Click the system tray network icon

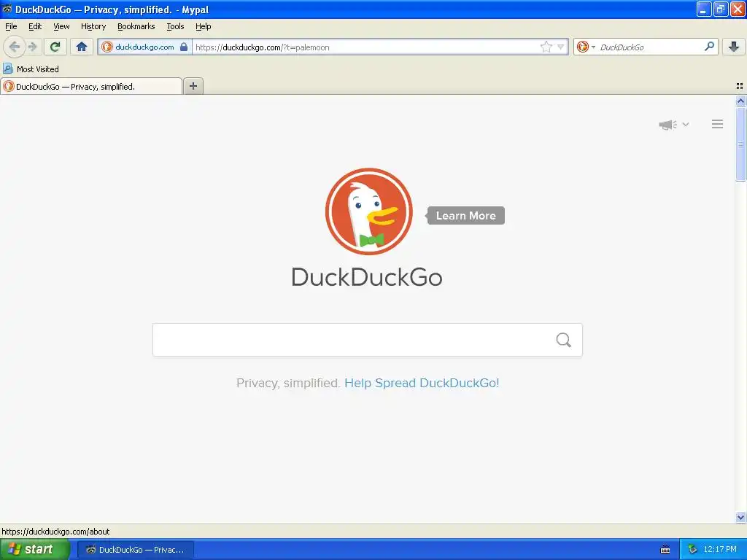(x=692, y=550)
